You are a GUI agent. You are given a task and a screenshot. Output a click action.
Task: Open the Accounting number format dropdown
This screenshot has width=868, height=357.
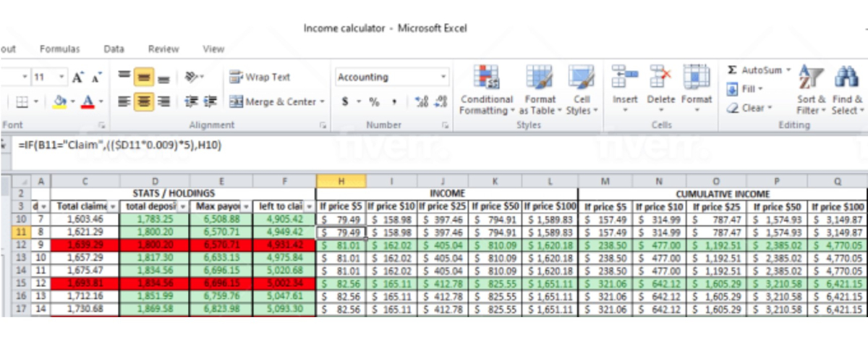(443, 77)
